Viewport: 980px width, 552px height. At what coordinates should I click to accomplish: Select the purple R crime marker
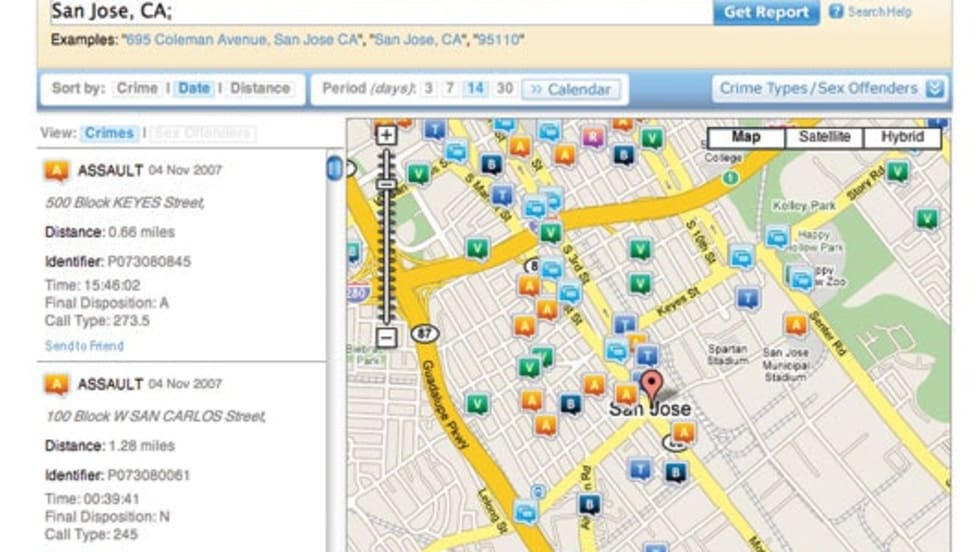point(594,137)
